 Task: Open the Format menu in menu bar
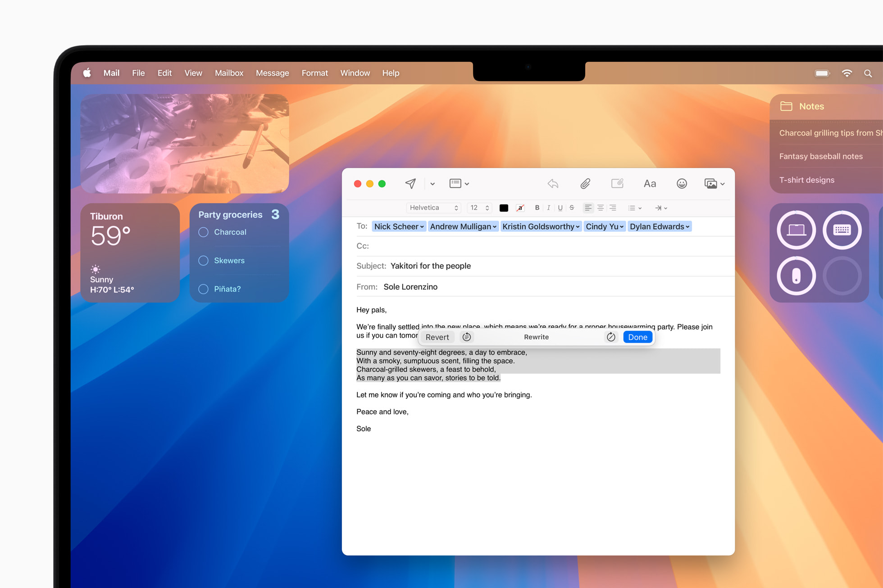[x=315, y=73]
